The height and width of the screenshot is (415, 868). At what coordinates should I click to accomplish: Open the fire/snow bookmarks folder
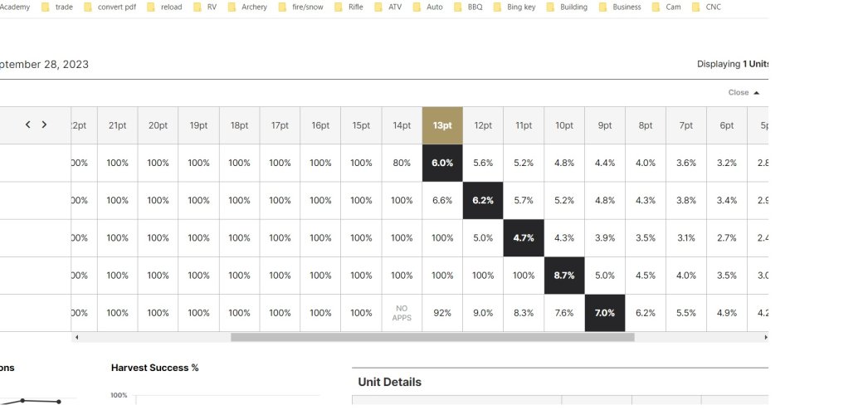click(301, 7)
